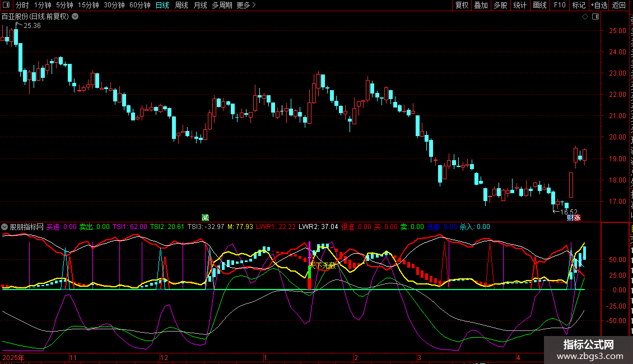The height and width of the screenshot is (364, 633).
Task: Click the +自选 add to watchlist button
Action: coord(598,6)
